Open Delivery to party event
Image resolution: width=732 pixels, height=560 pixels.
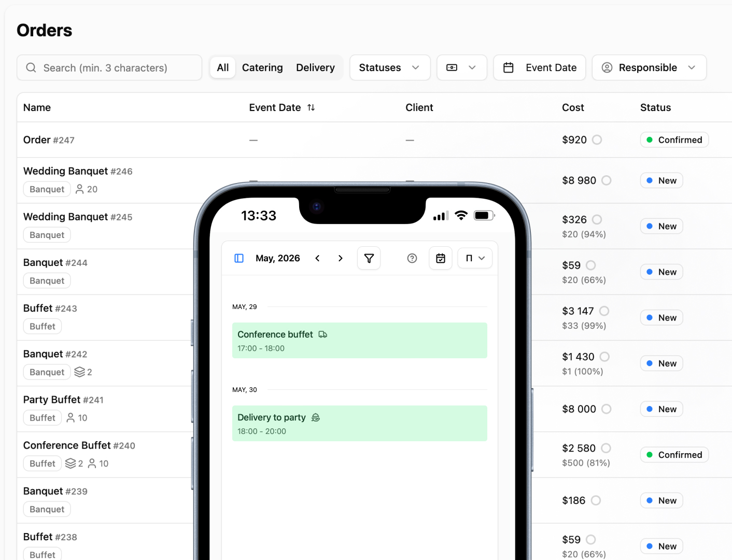click(x=360, y=424)
